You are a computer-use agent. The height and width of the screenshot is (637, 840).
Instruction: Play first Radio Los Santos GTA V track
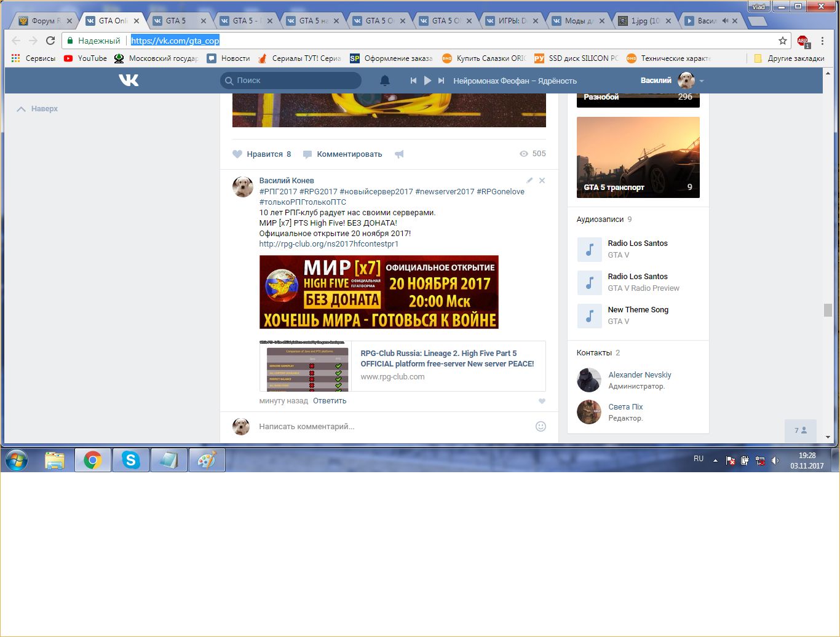pyautogui.click(x=589, y=250)
